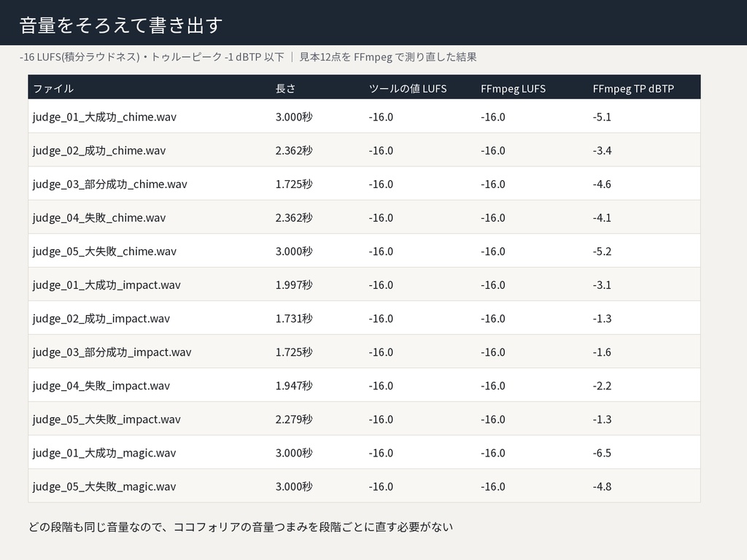747x560 pixels.
Task: Click file name judge_01_大成功_chime.wav
Action: click(104, 117)
